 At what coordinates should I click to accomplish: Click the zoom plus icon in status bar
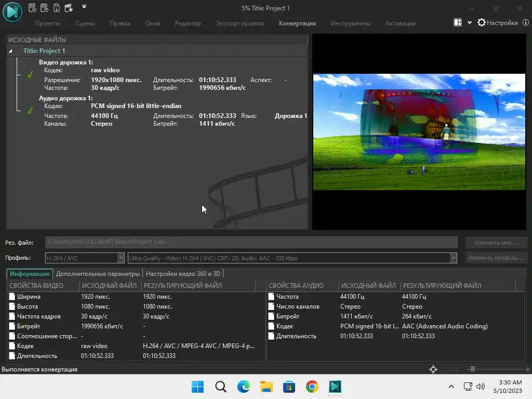tap(528, 369)
